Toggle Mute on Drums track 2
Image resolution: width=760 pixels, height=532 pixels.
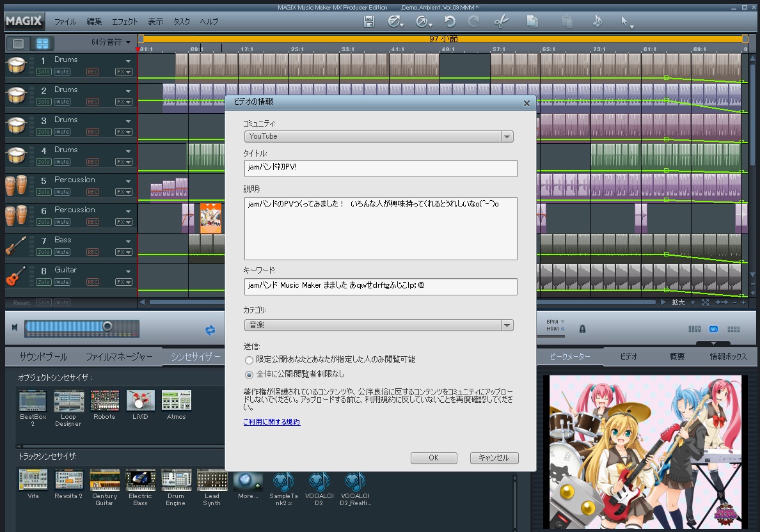point(61,102)
